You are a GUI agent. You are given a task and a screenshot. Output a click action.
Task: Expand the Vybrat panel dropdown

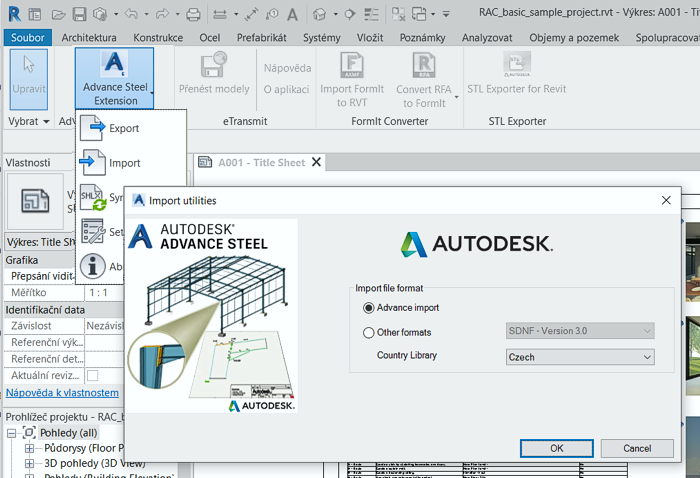click(x=29, y=121)
